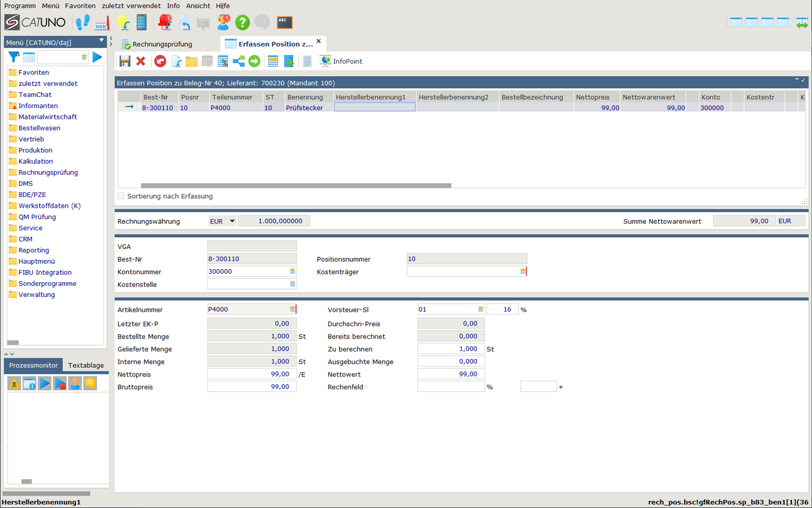812x508 pixels.
Task: Click the skull warning icon in Prozessmonitor
Action: pyautogui.click(x=14, y=383)
